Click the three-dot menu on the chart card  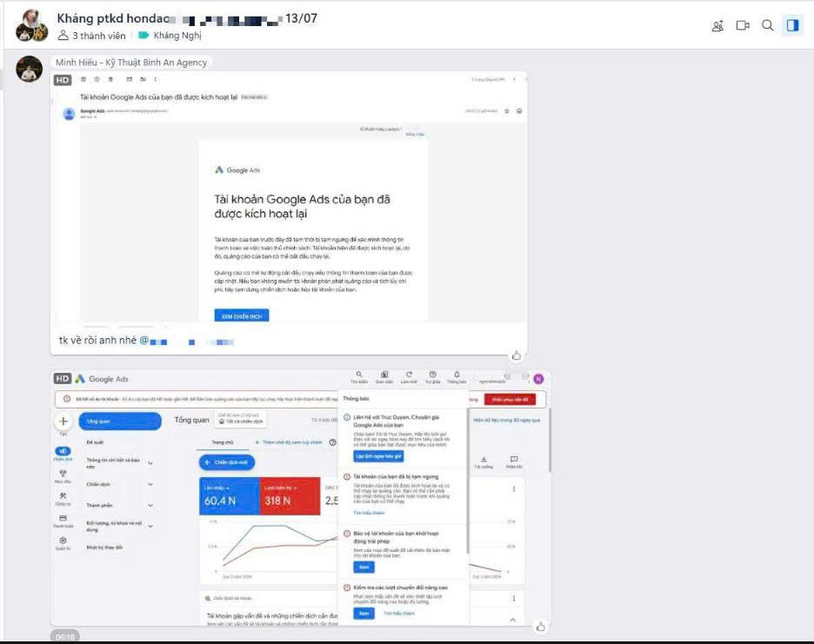514,488
